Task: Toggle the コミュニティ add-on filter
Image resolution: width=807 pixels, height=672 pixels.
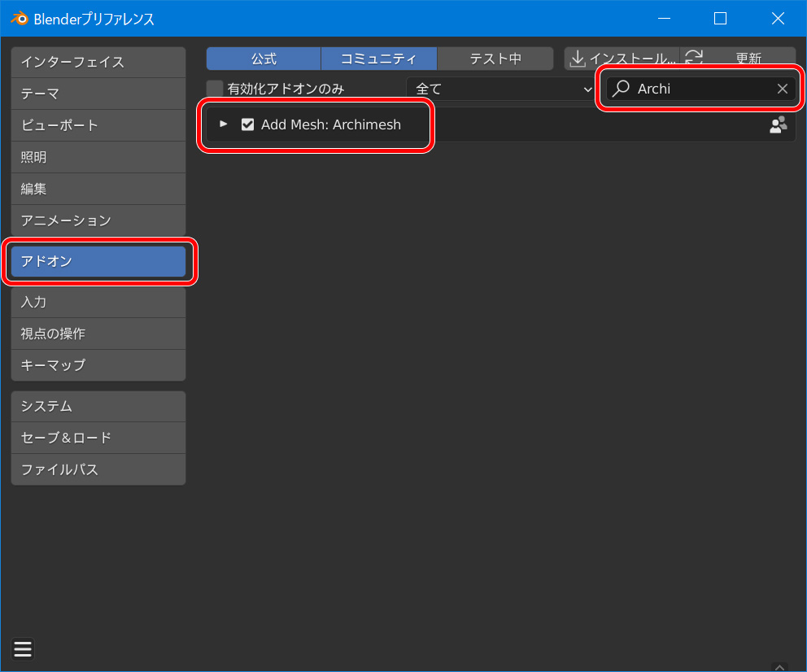Action: [379, 59]
